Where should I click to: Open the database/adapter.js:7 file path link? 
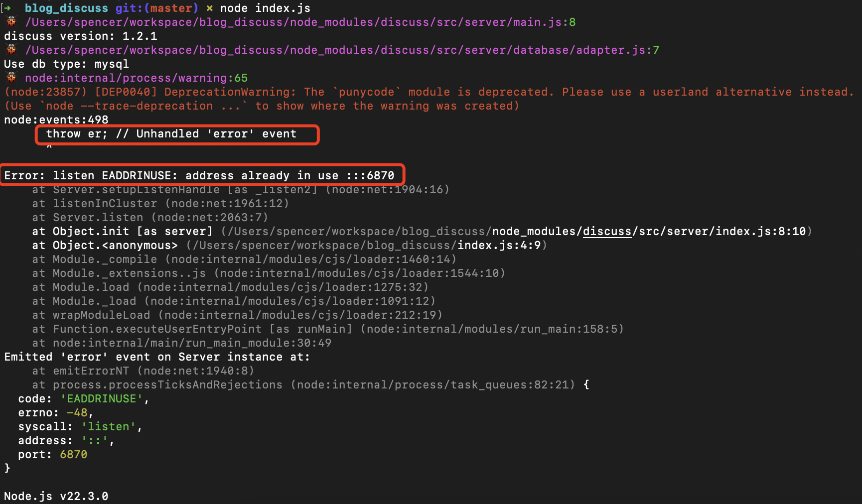342,50
